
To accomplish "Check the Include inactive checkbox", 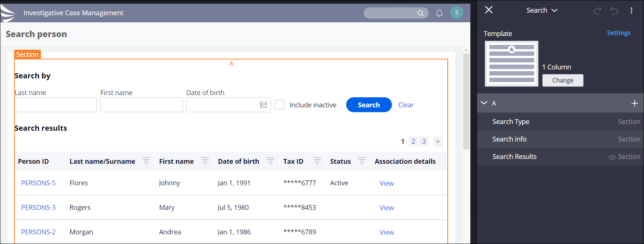I will tap(280, 105).
